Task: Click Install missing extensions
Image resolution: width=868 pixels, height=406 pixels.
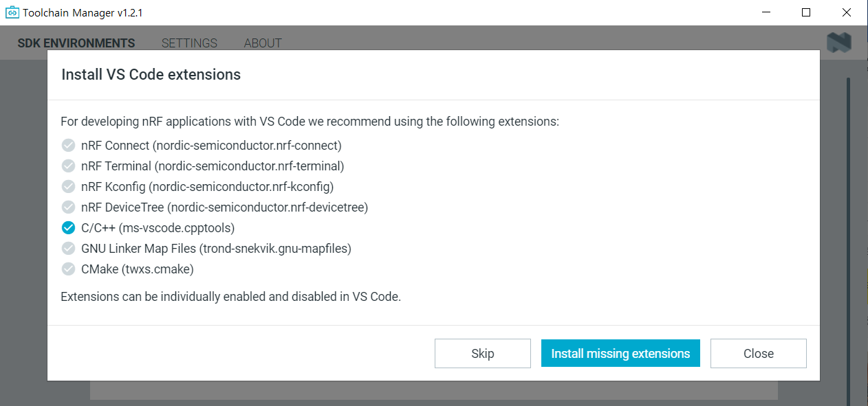Action: pyautogui.click(x=620, y=354)
